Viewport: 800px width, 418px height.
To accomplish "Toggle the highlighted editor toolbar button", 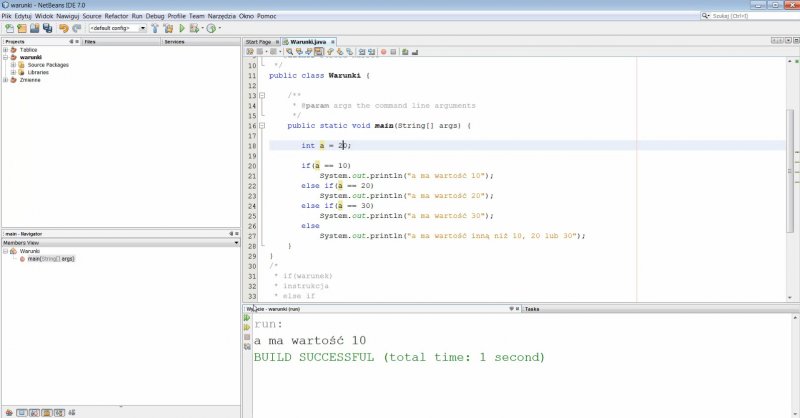I will [x=319, y=51].
